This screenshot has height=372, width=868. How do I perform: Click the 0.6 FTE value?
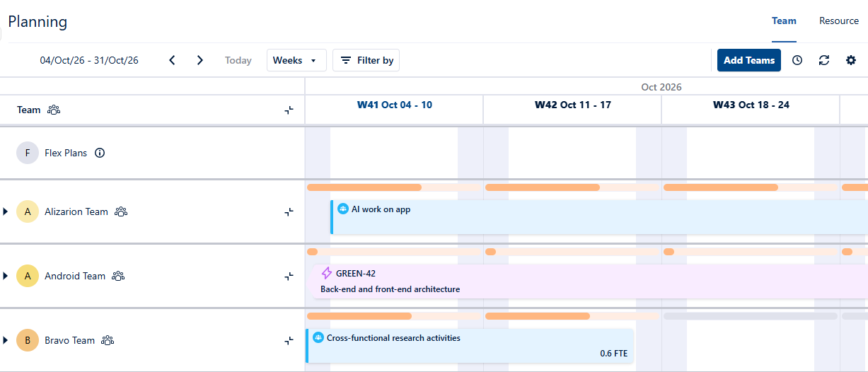pyautogui.click(x=613, y=354)
